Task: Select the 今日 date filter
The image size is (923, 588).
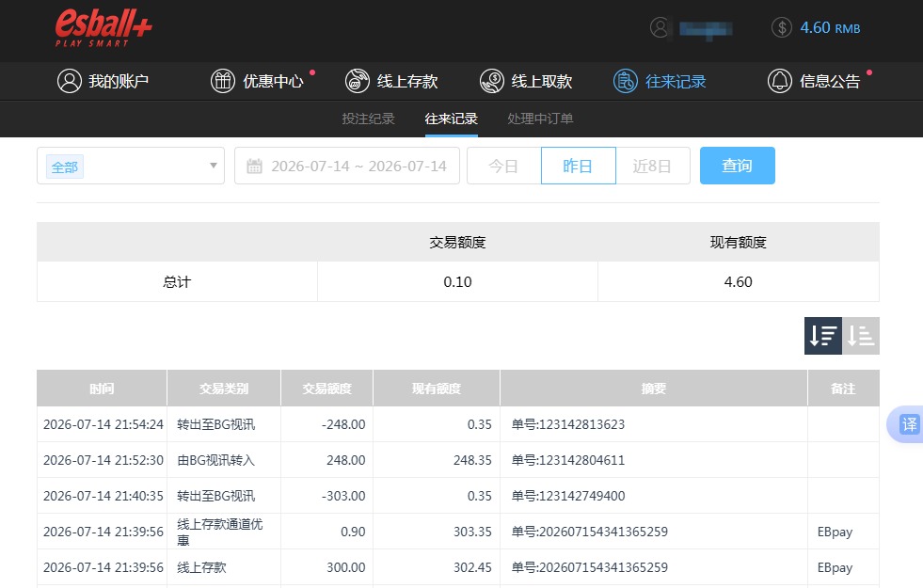Action: (504, 166)
